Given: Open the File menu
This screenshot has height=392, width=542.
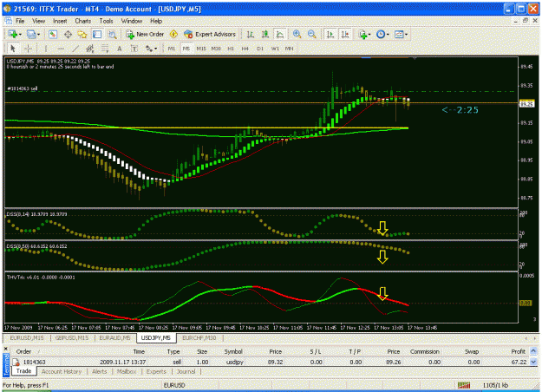Looking at the screenshot, I should [x=20, y=21].
